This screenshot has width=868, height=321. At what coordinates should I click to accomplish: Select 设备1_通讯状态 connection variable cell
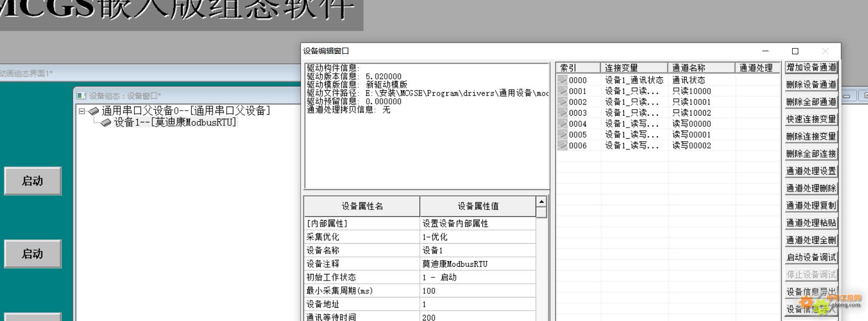point(634,80)
